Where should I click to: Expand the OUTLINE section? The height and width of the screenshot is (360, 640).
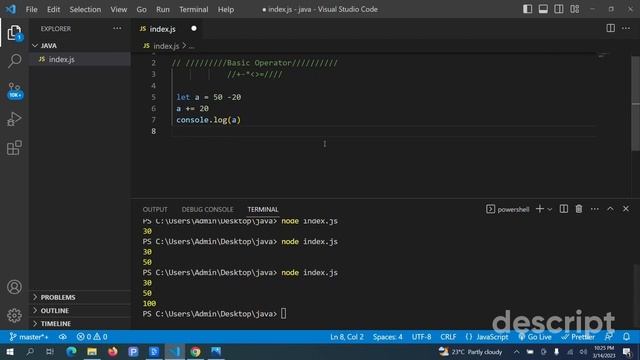point(80,311)
